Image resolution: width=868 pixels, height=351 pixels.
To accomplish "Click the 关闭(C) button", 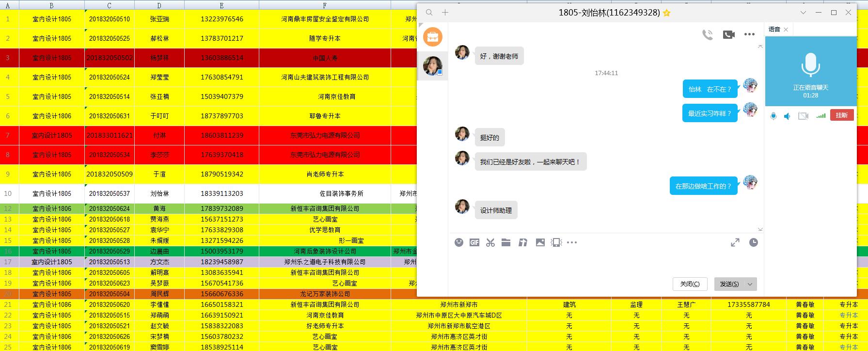I will [690, 284].
